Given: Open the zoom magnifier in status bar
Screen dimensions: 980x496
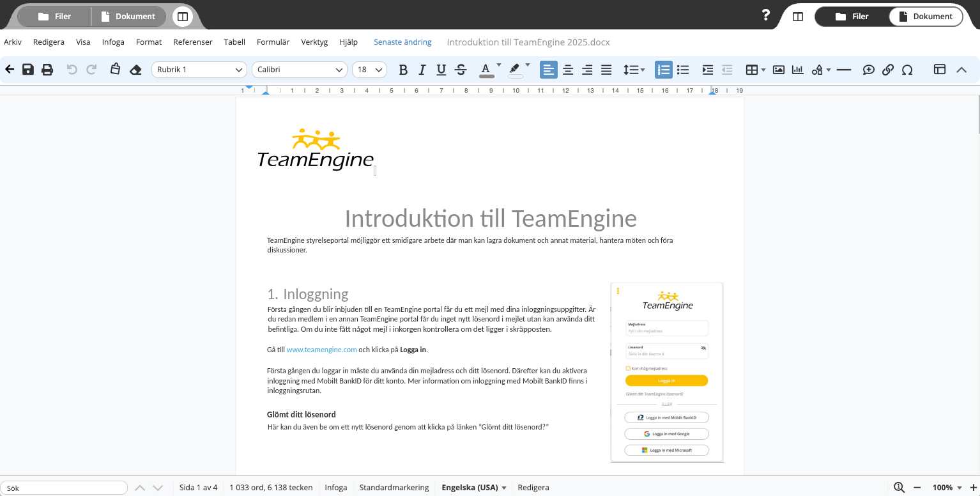Looking at the screenshot, I should pyautogui.click(x=900, y=488).
